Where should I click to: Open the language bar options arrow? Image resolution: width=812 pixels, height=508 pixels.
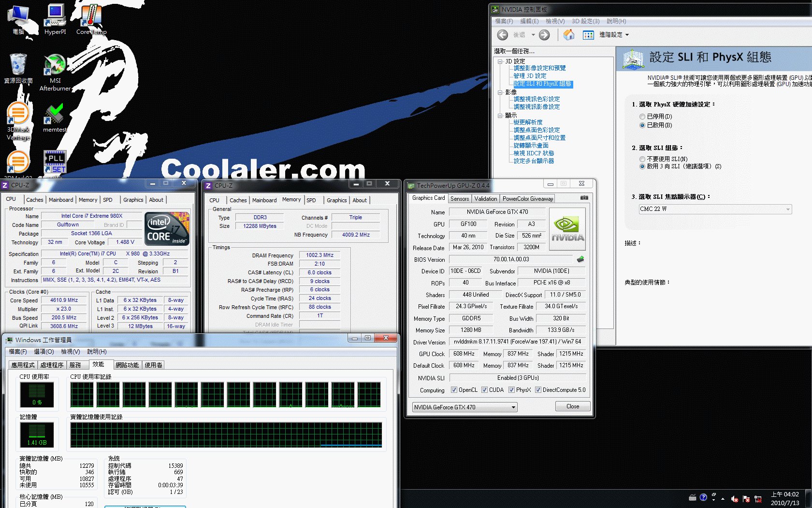click(x=714, y=500)
